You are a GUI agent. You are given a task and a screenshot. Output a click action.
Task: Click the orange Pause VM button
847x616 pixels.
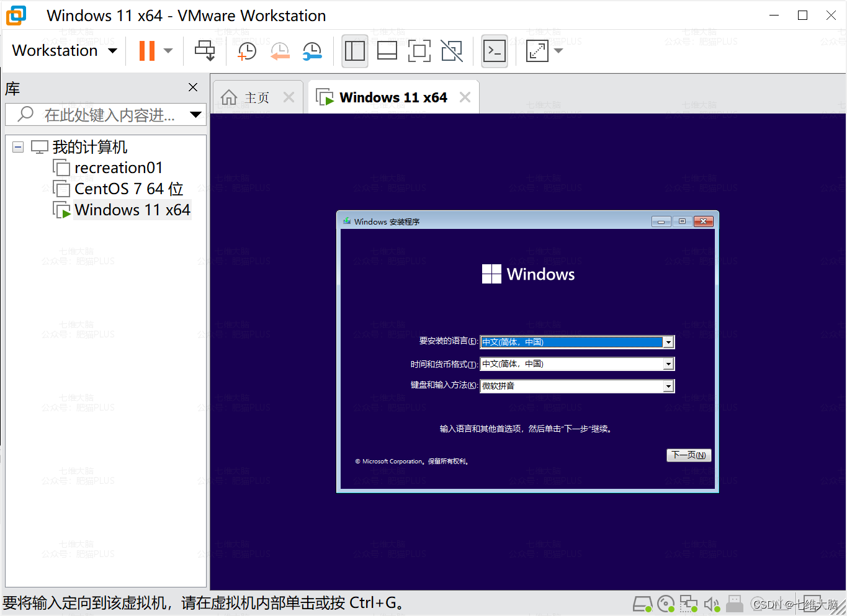point(147,51)
